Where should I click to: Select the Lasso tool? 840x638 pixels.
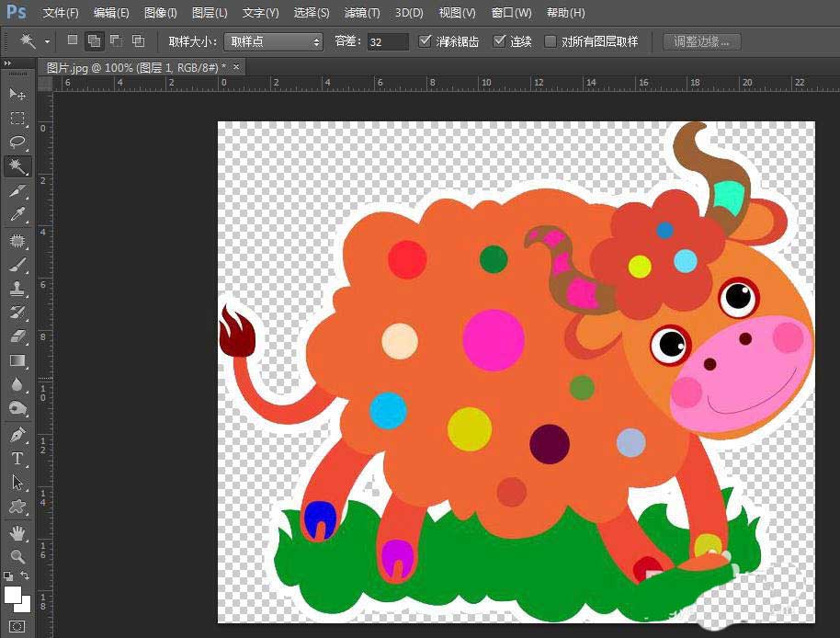pos(17,142)
